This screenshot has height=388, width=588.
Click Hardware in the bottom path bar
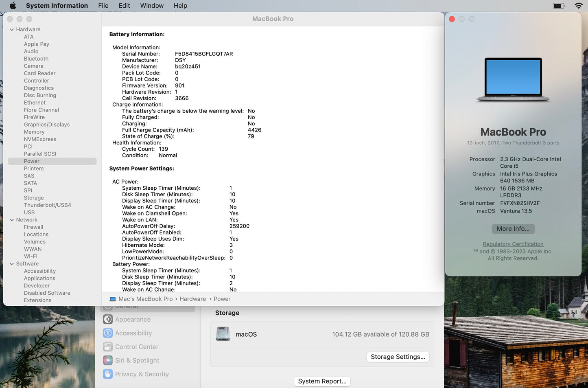point(192,299)
